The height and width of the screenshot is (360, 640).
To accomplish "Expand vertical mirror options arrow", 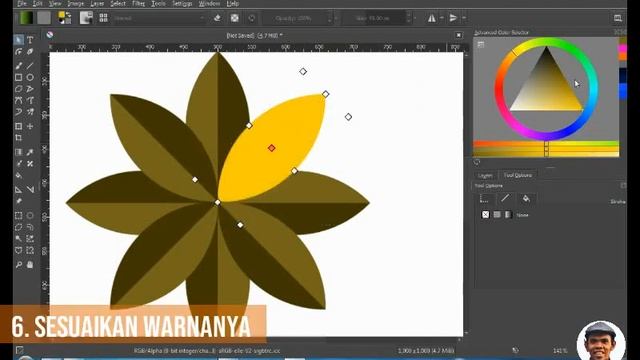I will (464, 18).
